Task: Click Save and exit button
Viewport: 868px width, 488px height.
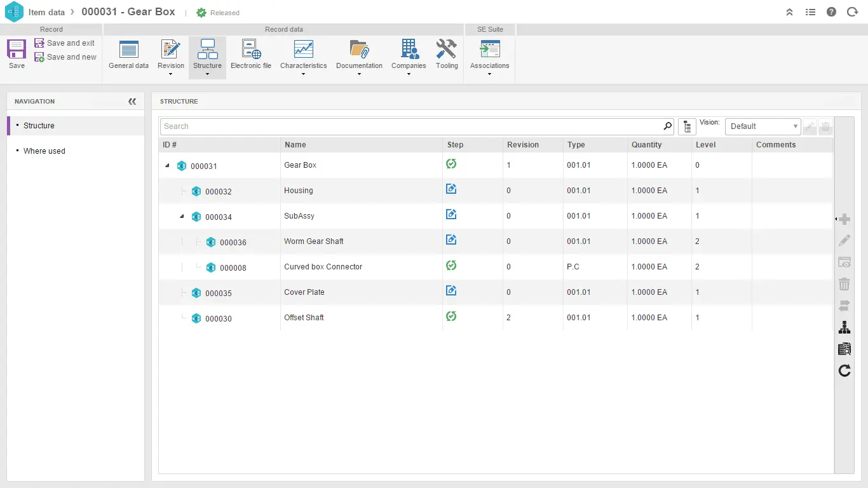Action: 65,43
